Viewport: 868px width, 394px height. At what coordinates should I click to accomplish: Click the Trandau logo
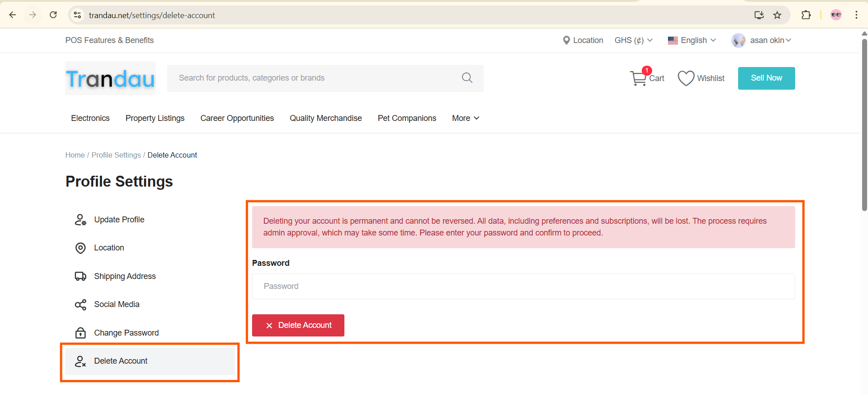point(110,78)
